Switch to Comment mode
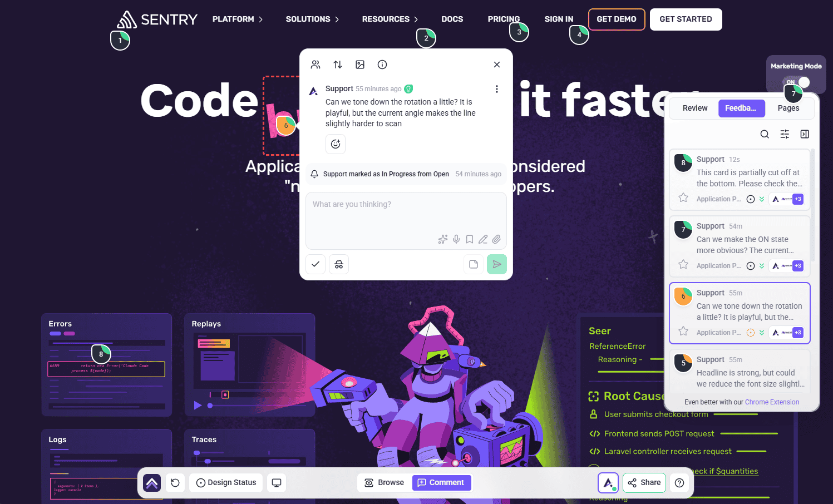Image resolution: width=833 pixels, height=504 pixels. click(441, 483)
